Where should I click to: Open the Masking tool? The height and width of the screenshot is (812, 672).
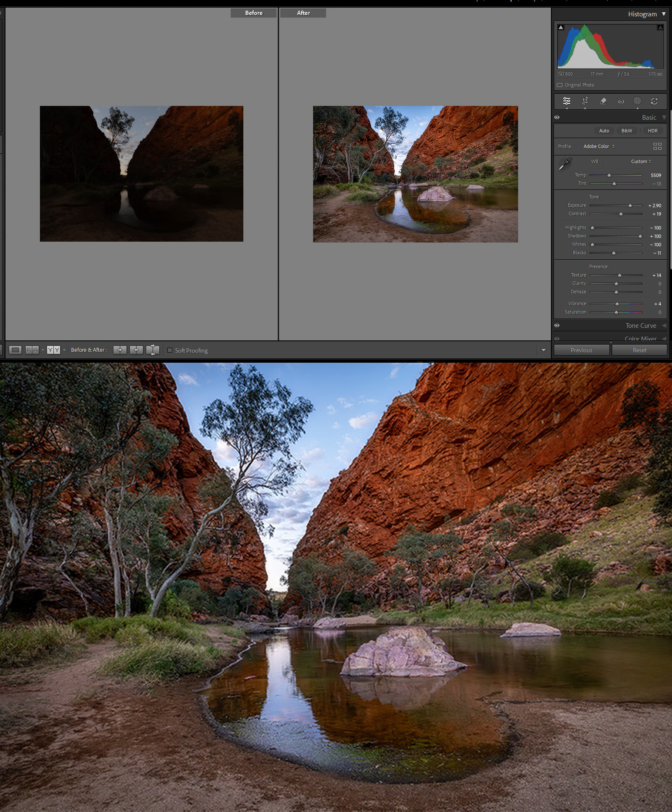point(637,101)
